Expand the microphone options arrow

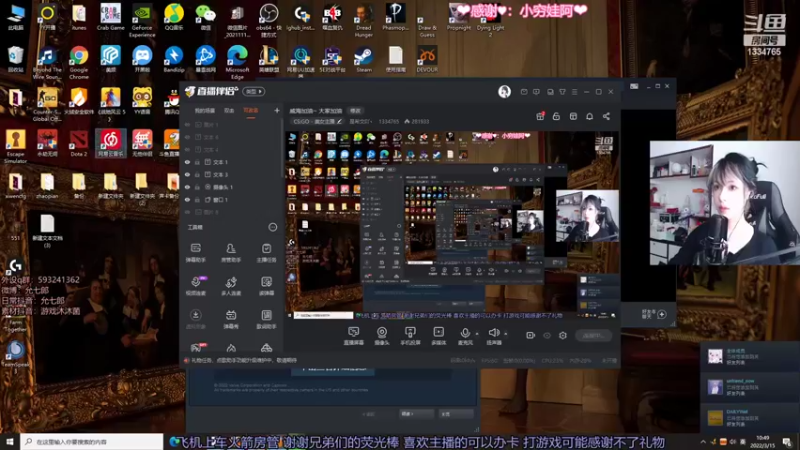pyautogui.click(x=477, y=334)
